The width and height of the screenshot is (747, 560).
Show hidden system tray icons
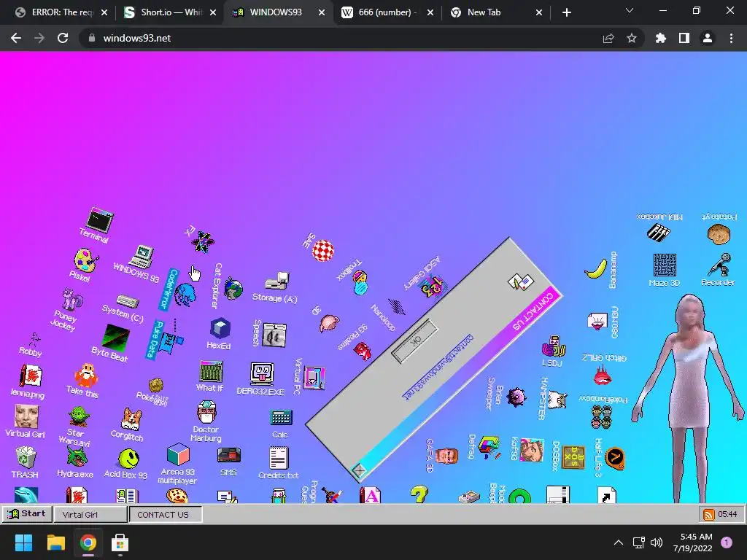(619, 542)
